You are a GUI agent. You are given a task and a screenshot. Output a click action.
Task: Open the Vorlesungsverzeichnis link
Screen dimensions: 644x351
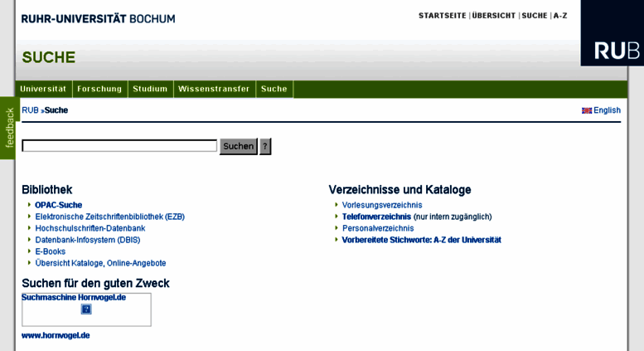pyautogui.click(x=382, y=205)
